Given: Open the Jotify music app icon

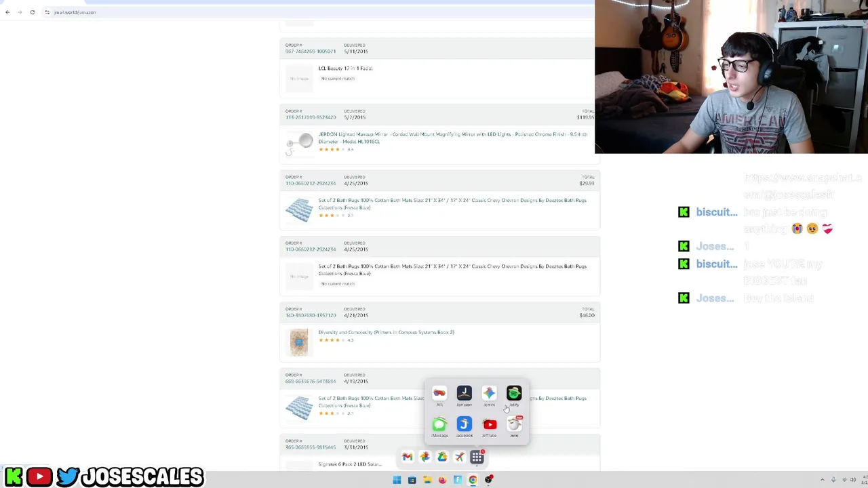Looking at the screenshot, I should [x=514, y=393].
